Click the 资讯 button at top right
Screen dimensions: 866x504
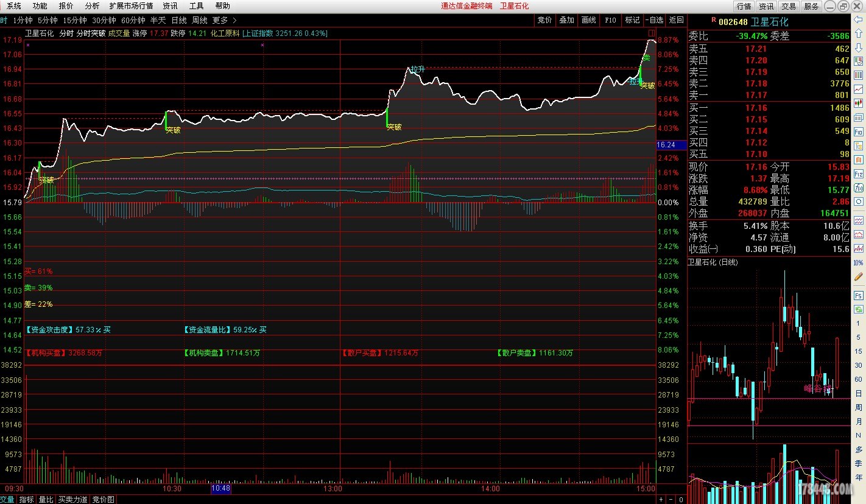tap(766, 6)
